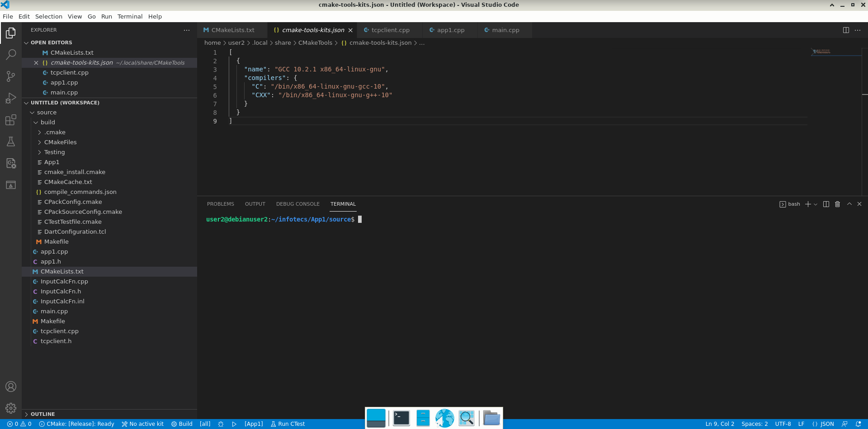Switch to the CMakeLists.txt editor tab
Screen dimensions: 868x429
232,30
